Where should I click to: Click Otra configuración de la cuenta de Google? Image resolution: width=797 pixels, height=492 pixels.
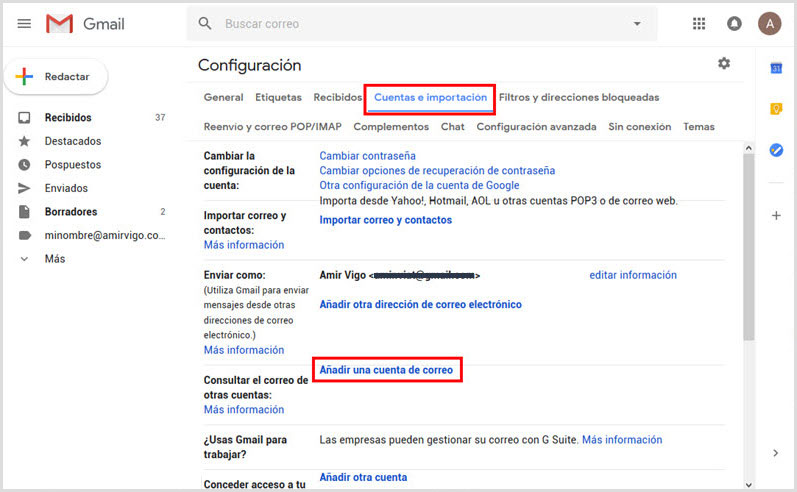point(419,186)
